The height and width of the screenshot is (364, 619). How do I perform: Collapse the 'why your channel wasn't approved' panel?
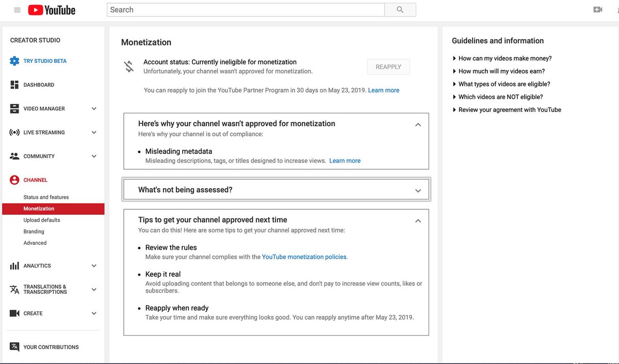pos(418,125)
